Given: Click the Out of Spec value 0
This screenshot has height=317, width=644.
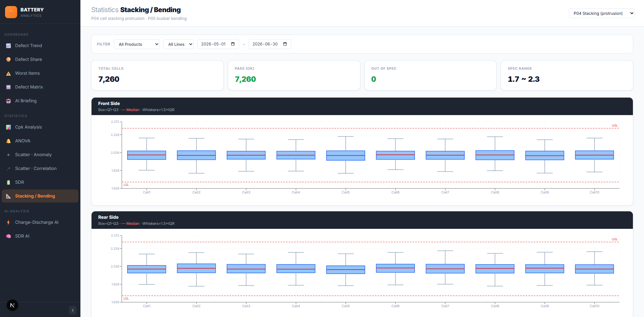Looking at the screenshot, I should coord(373,79).
